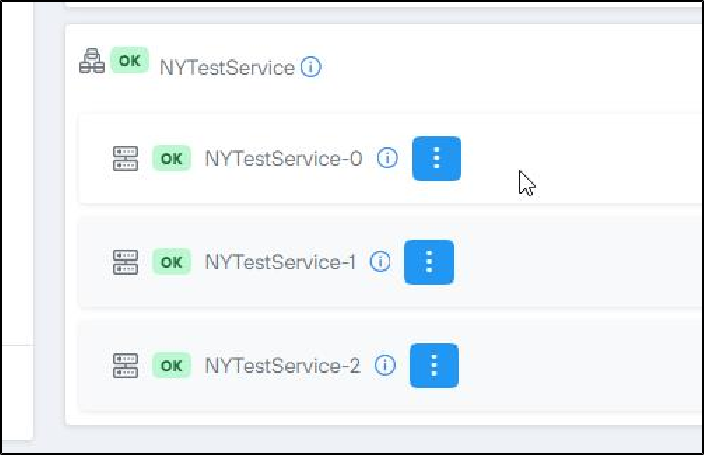This screenshot has height=455, width=704.
Task: Click the NYTestService-2 server icon
Action: coord(126,365)
